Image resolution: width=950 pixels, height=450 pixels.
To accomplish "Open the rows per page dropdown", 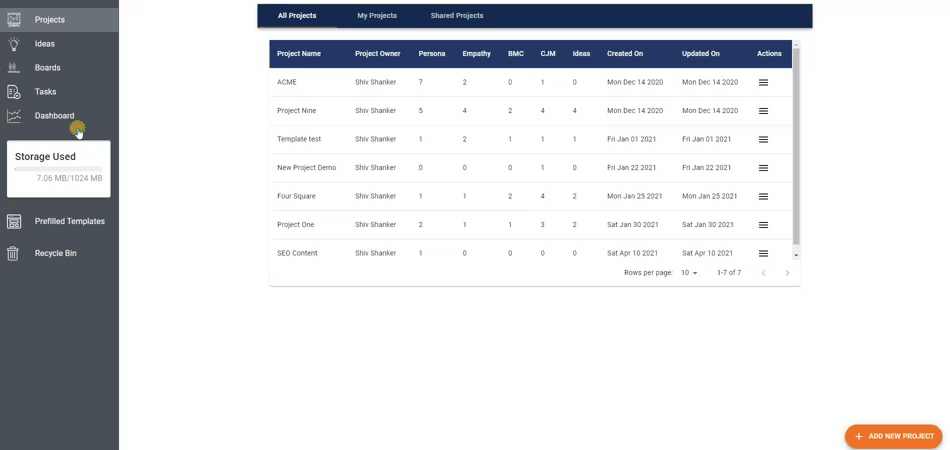I will coord(689,273).
